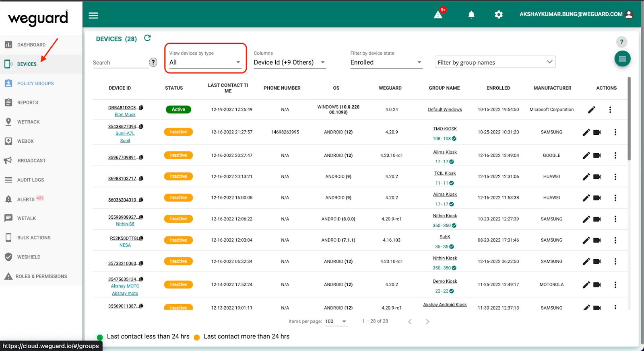The width and height of the screenshot is (644, 351).
Task: Open Demo Kiosk group link
Action: [445, 281]
